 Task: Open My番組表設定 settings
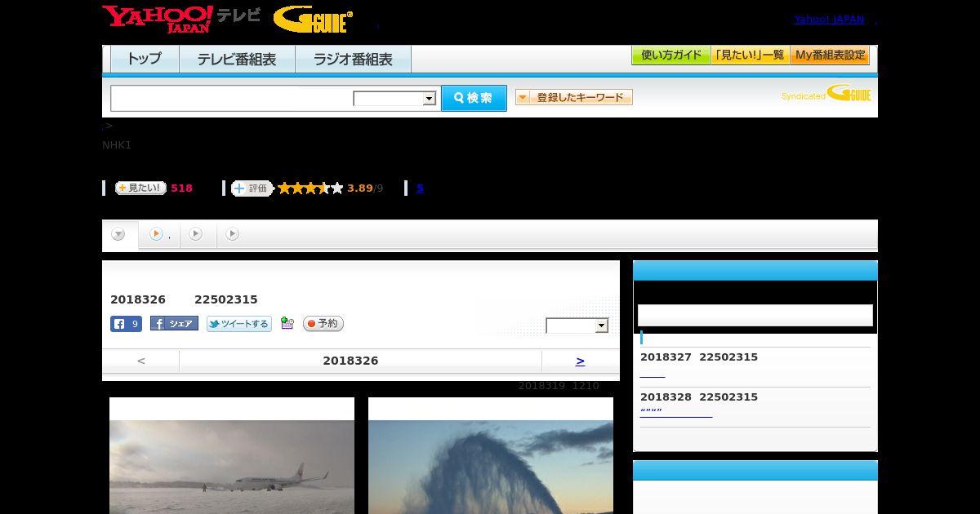pyautogui.click(x=830, y=55)
